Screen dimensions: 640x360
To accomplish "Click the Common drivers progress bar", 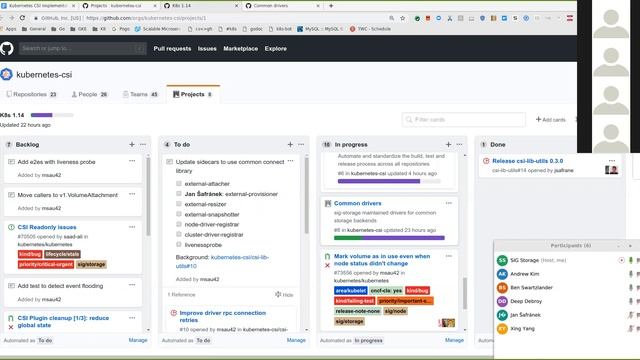I will (389, 238).
